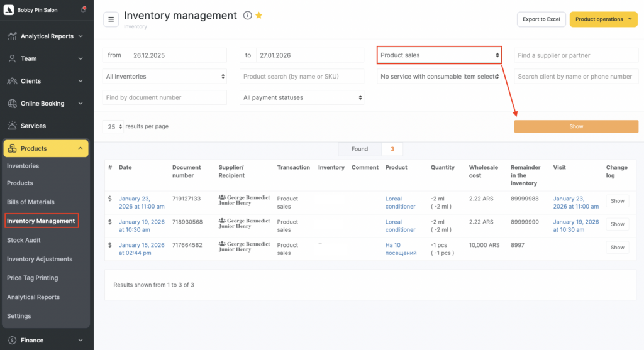Open the All payment statuses dropdown
The width and height of the screenshot is (644, 350).
(302, 97)
